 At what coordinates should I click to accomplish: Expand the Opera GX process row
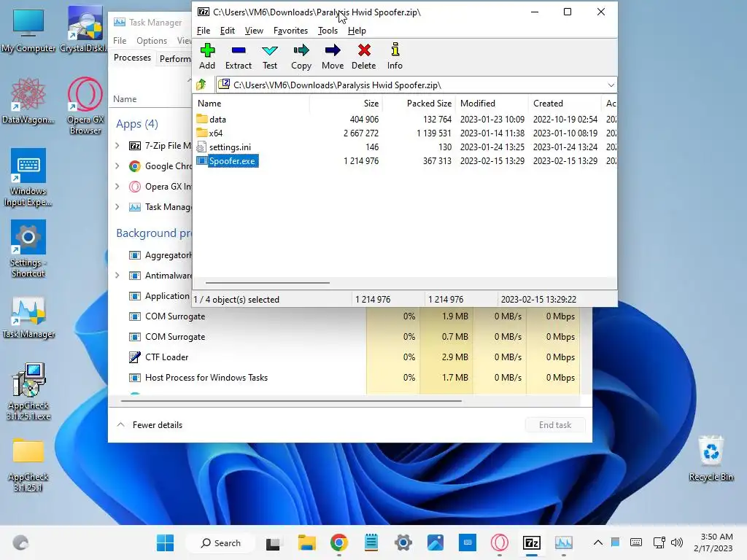[117, 186]
